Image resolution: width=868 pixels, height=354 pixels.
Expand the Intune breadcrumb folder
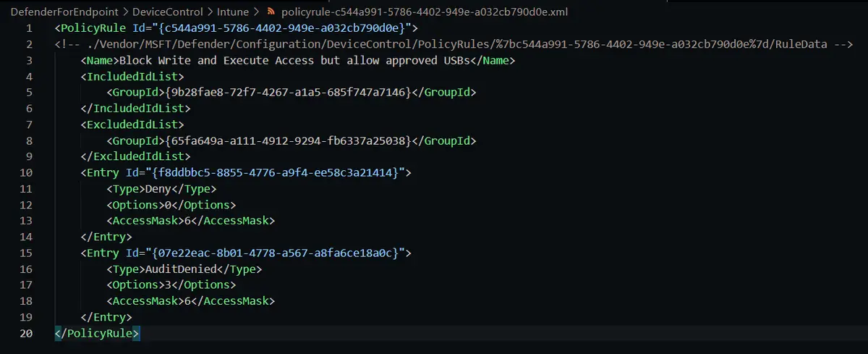(233, 12)
